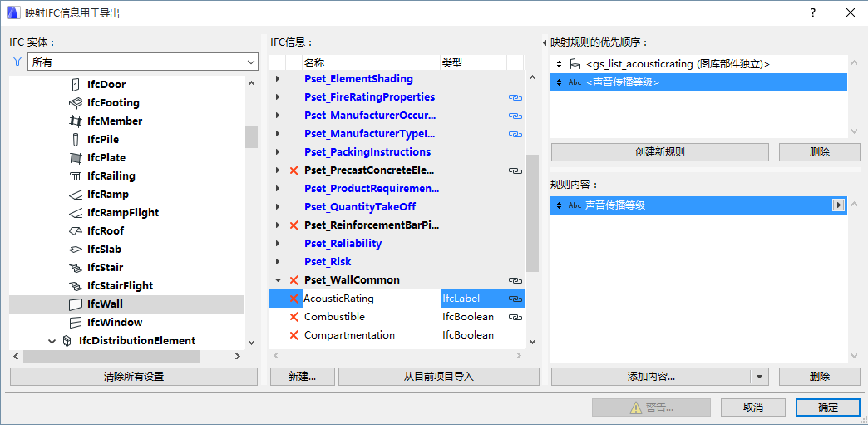Click the filter funnel icon above the entity list
Viewport: 868px width, 425px height.
tap(17, 62)
